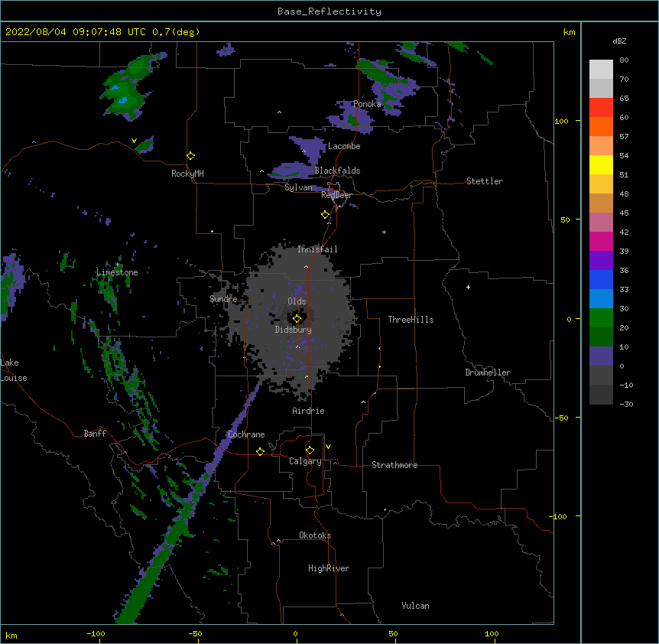This screenshot has width=659, height=644.
Task: Click the Banff town label
Action: point(95,434)
